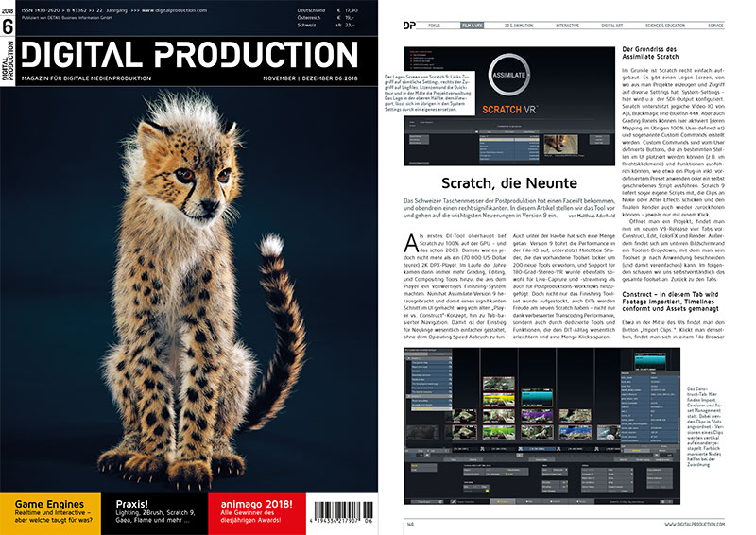The width and height of the screenshot is (756, 535).
Task: Click the issue number 6 box
Action: click(8, 26)
